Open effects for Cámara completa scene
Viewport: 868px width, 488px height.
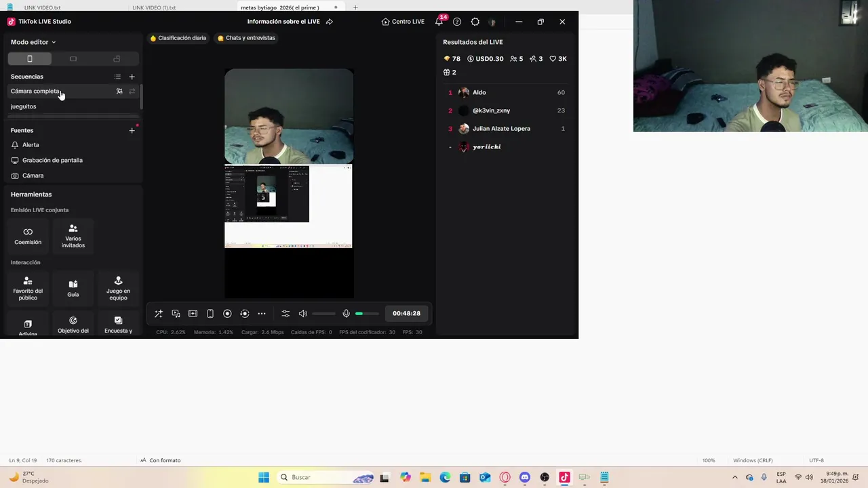(x=119, y=91)
